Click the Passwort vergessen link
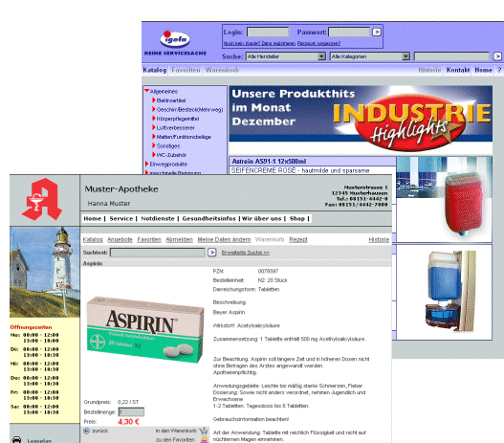 pyautogui.click(x=318, y=43)
